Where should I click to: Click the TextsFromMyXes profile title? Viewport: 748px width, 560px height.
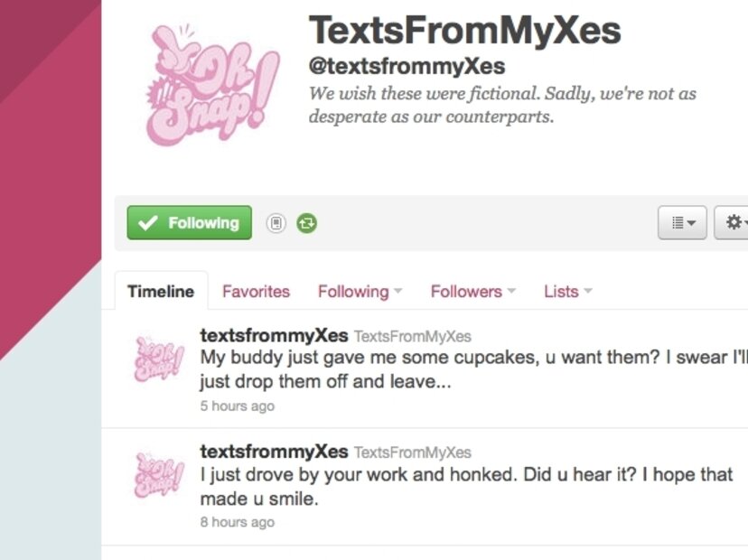click(x=464, y=30)
